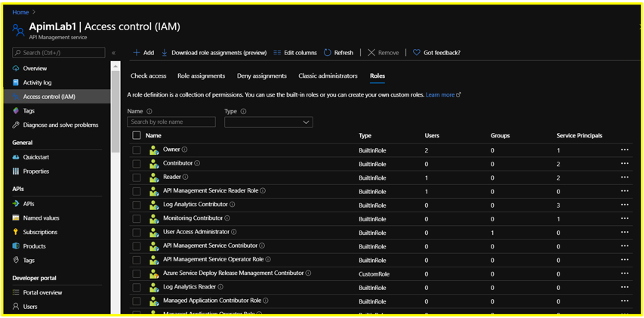Click the API Management Service Operator Role name

213,259
